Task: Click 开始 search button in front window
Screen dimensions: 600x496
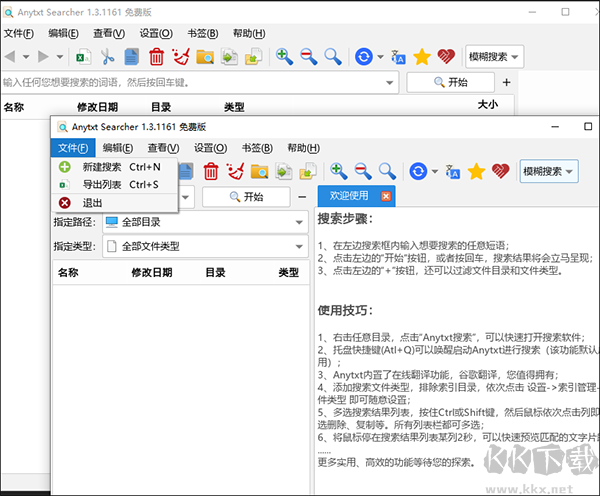Action: click(x=246, y=197)
